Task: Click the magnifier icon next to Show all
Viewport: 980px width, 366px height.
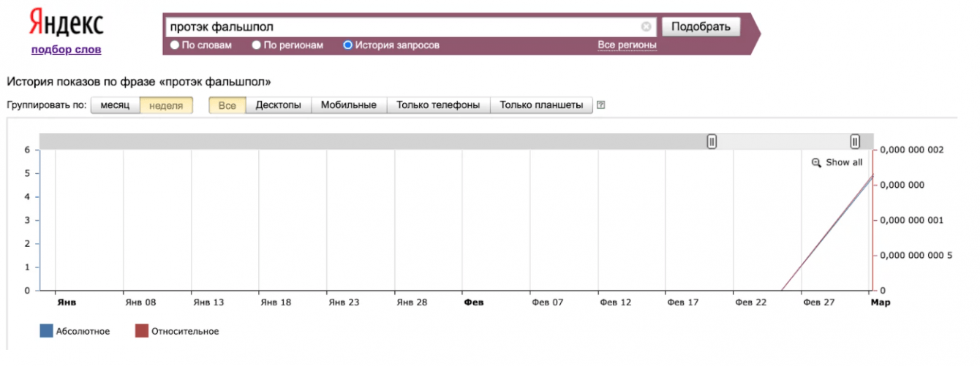Action: coord(817,163)
